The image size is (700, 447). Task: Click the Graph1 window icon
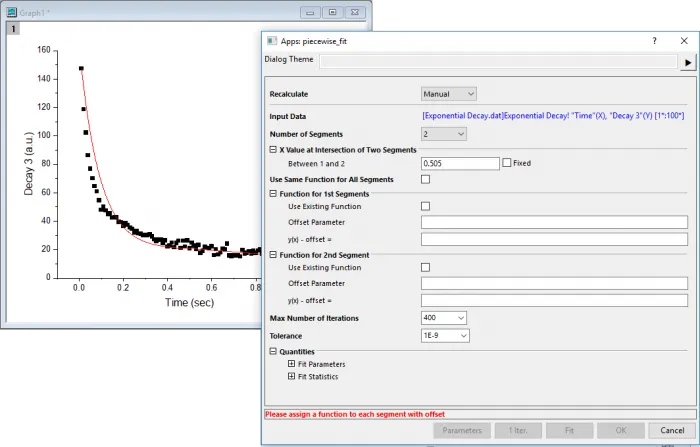pos(12,13)
